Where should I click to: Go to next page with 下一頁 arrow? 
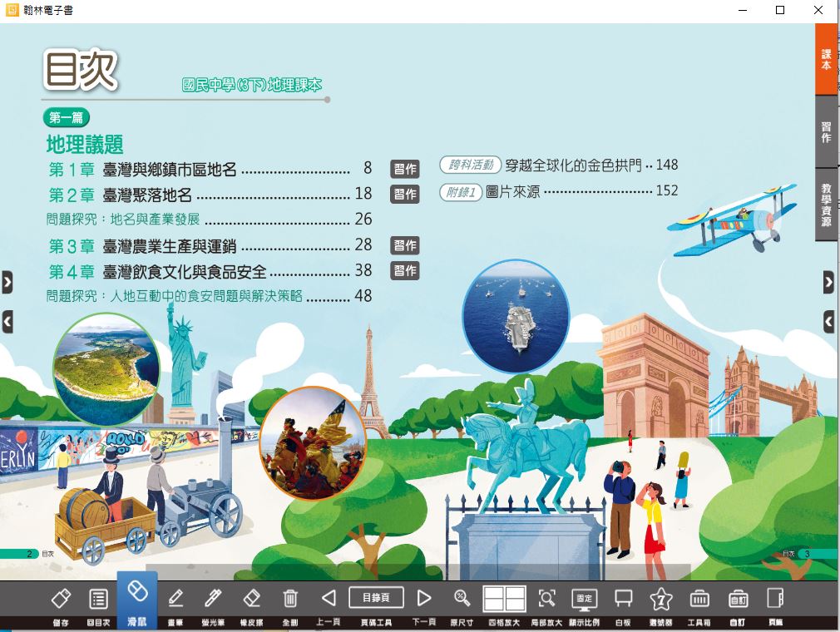424,599
